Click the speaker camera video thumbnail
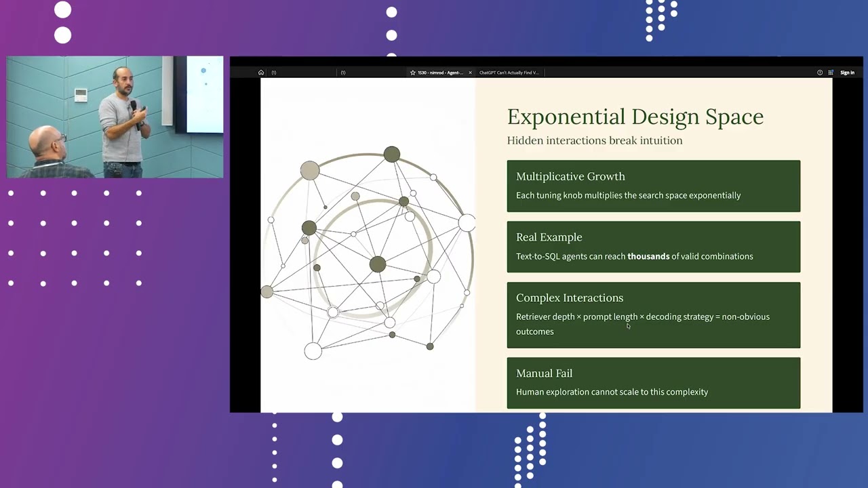Screen dimensions: 868x488 coord(115,117)
